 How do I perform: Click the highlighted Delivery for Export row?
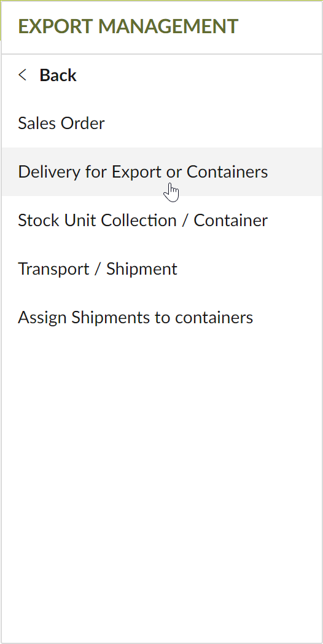[161, 171]
